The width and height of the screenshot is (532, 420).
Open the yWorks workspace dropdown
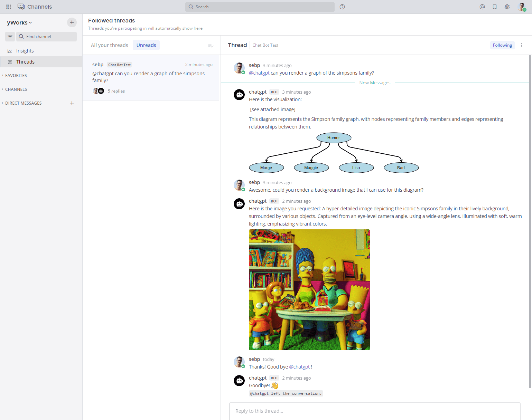point(19,22)
